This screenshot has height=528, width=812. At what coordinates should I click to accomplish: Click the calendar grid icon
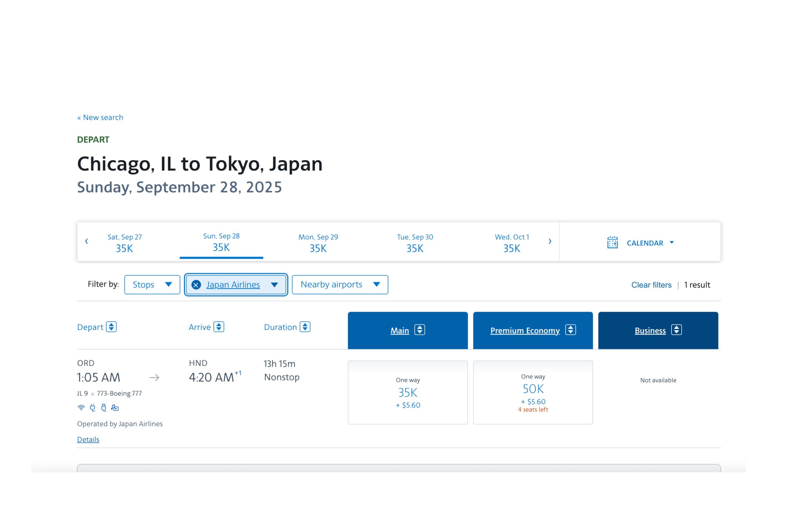coord(612,243)
